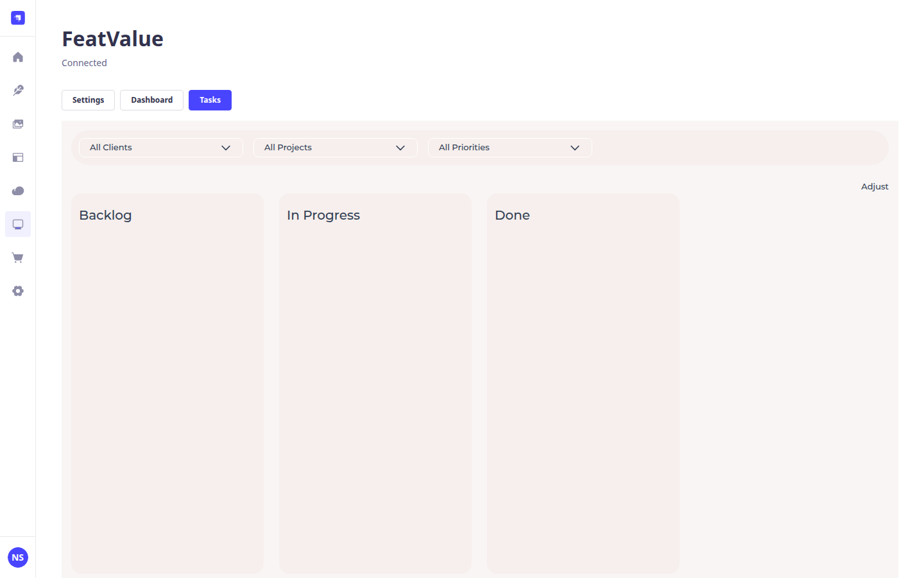
Task: Open the Home icon in sidebar
Action: click(x=18, y=57)
